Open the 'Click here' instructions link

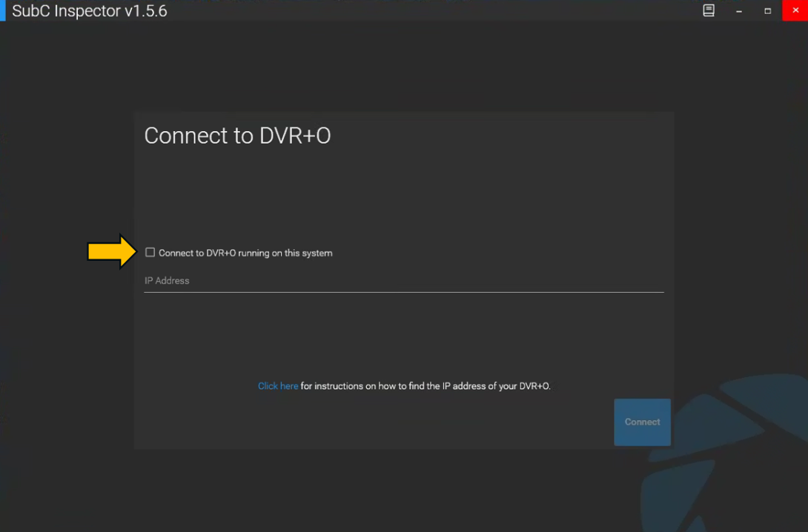278,386
